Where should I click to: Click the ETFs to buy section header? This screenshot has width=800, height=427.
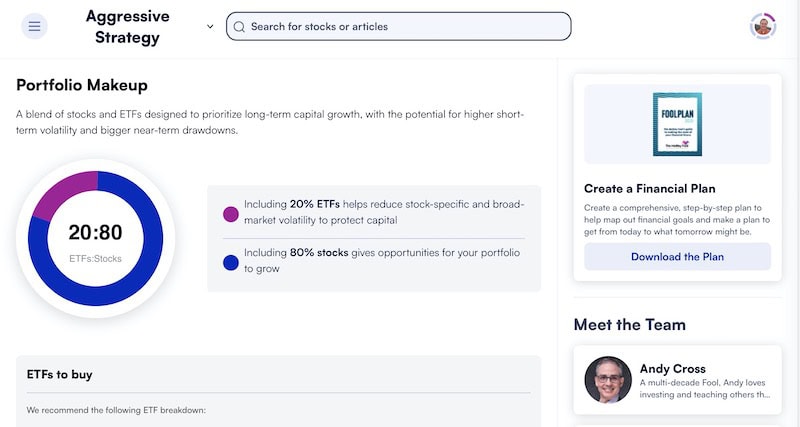59,374
